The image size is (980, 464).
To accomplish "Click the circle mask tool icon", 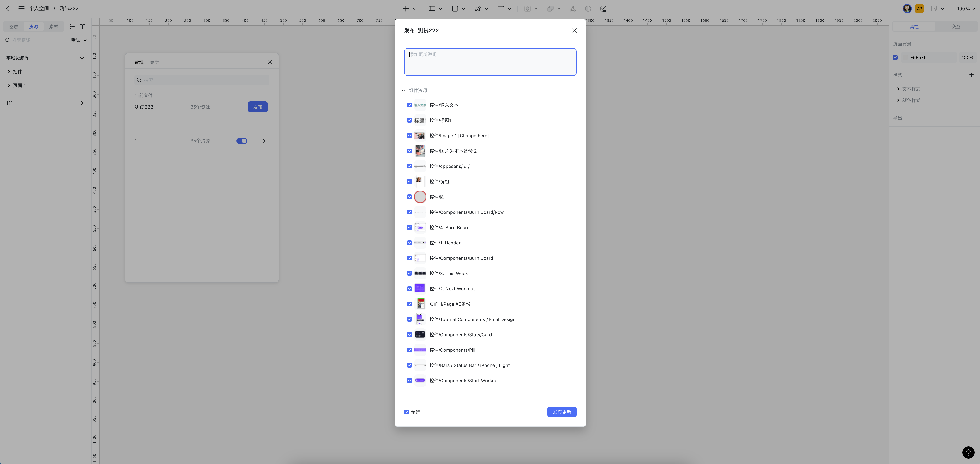I will [x=588, y=8].
